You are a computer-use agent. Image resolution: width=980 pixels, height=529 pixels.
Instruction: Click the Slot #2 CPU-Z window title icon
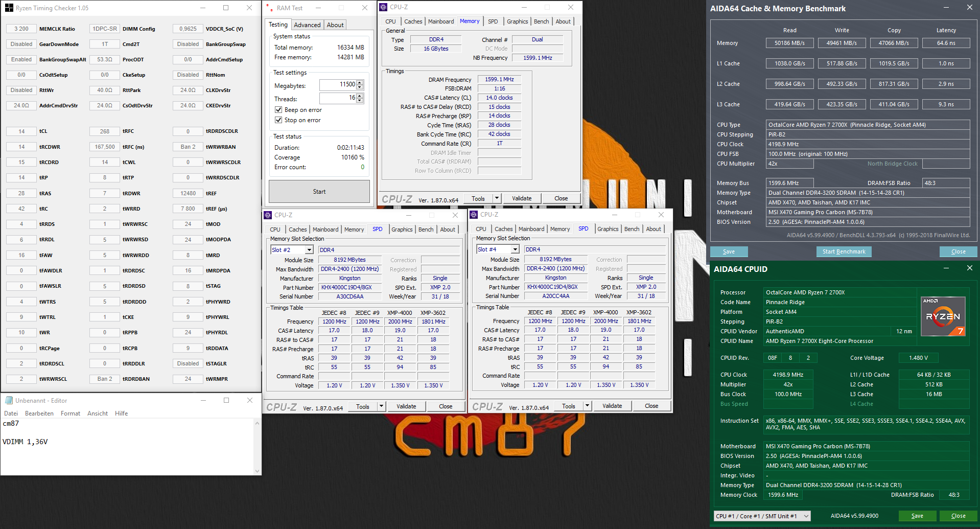point(268,215)
